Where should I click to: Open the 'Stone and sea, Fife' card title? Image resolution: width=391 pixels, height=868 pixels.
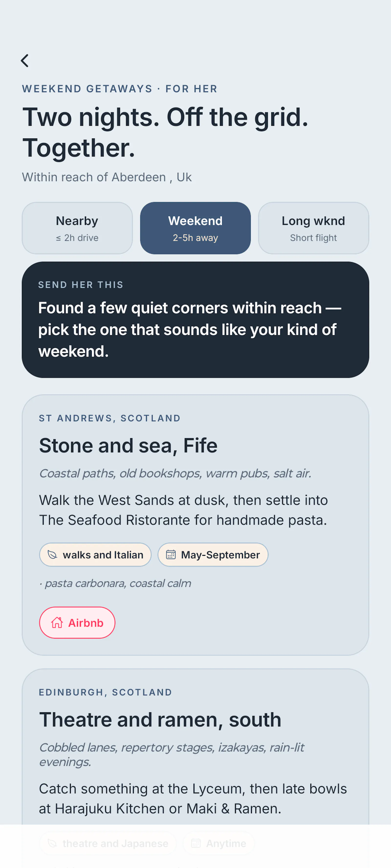[128, 445]
